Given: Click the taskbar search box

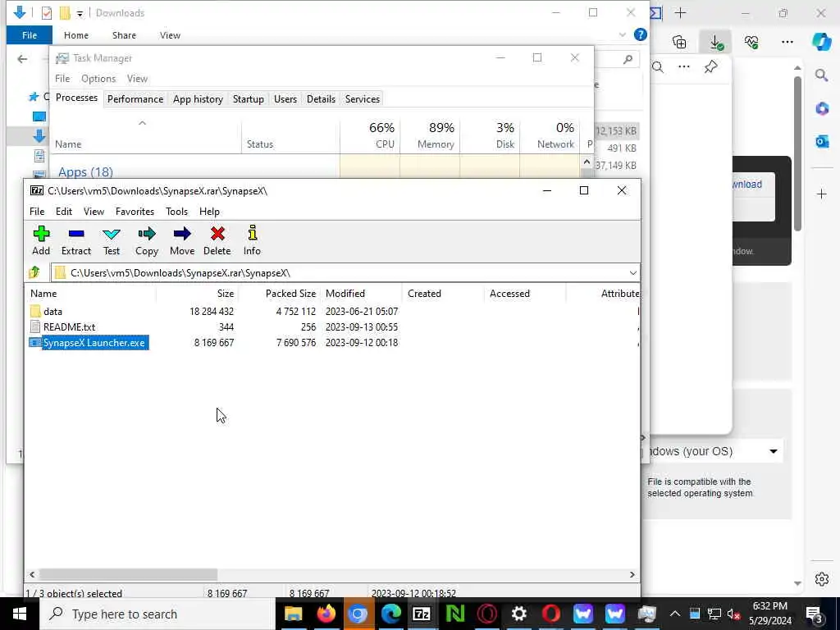Looking at the screenshot, I should pos(157,614).
